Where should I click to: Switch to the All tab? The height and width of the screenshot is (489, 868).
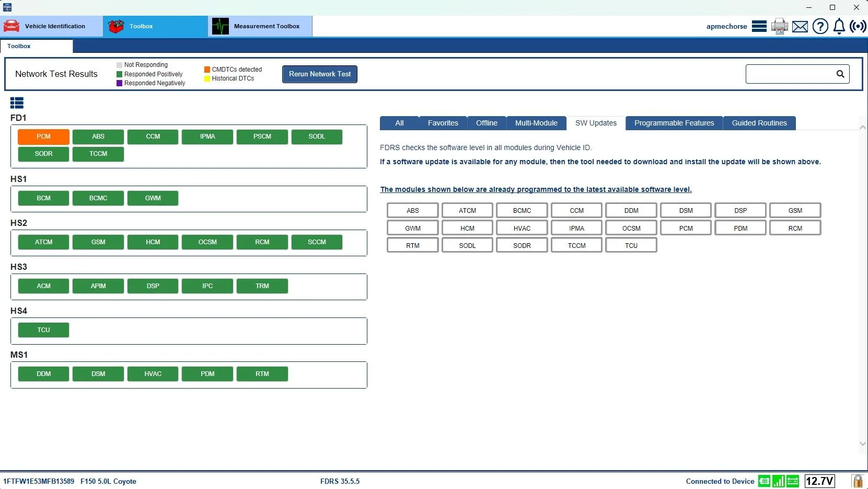click(399, 123)
